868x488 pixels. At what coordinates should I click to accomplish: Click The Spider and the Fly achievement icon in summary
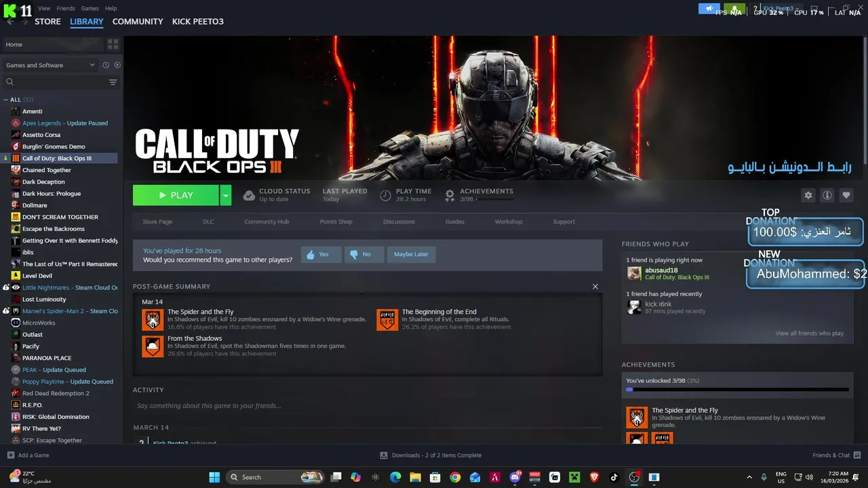click(x=153, y=320)
